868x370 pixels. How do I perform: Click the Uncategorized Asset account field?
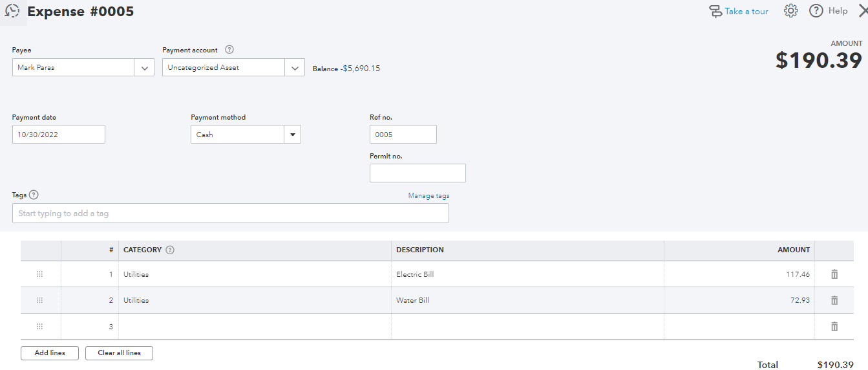click(x=223, y=67)
